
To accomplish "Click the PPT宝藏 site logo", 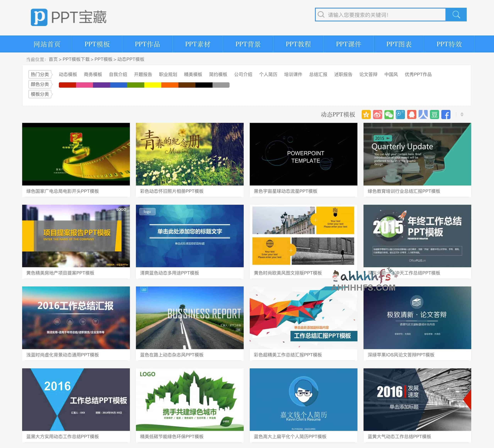I will click(69, 17).
